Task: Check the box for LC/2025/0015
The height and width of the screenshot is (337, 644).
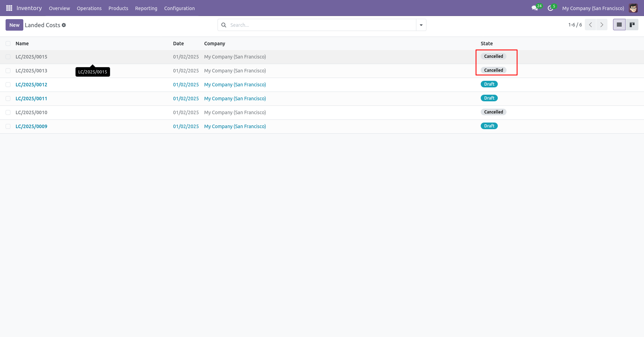Action: (8, 57)
